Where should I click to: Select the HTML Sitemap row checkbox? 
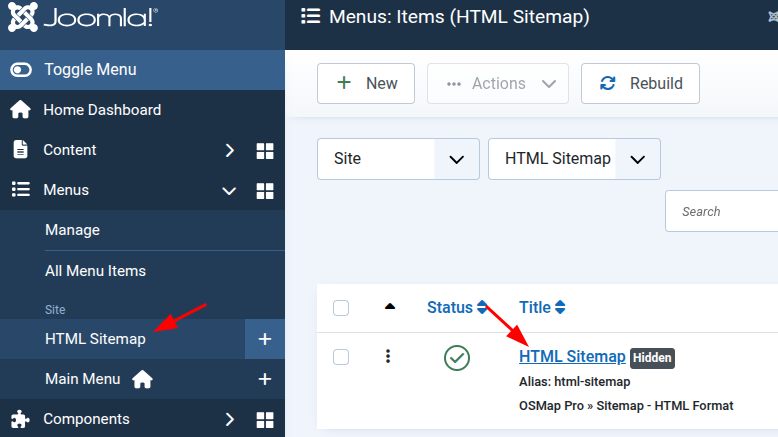(341, 357)
